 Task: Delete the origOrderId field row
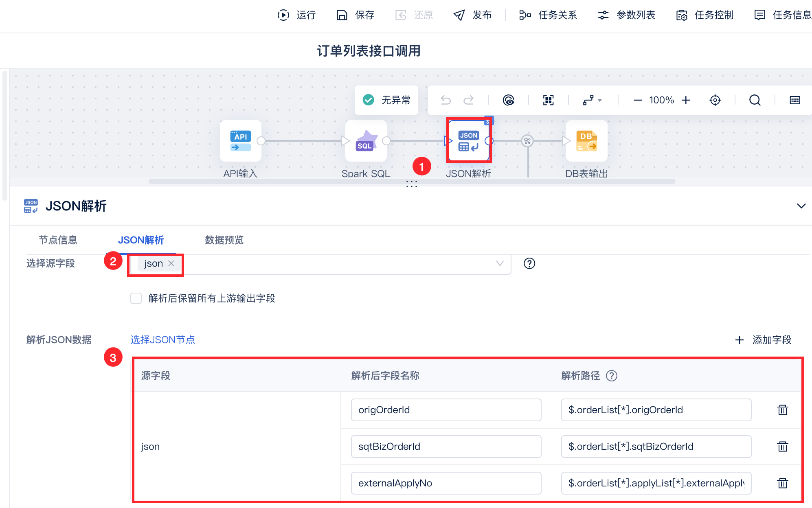click(782, 410)
